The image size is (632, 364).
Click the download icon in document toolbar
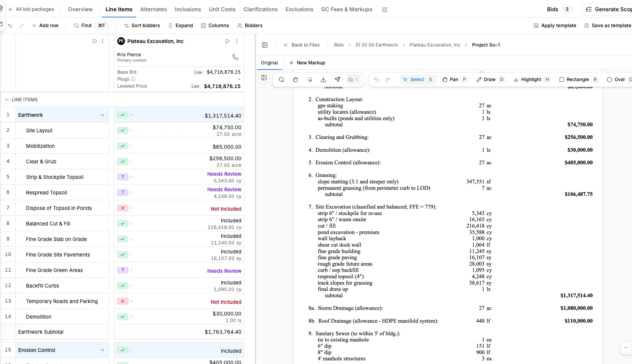tap(323, 80)
